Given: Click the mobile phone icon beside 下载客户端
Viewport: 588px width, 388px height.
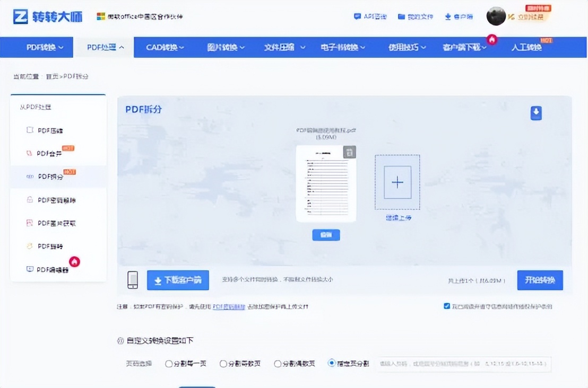Looking at the screenshot, I should click(133, 280).
